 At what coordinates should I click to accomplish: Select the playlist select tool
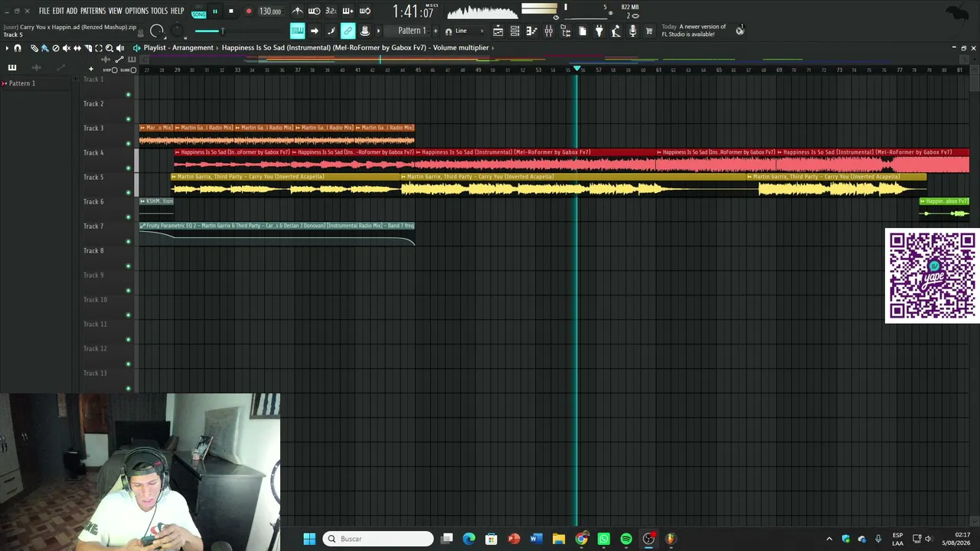pyautogui.click(x=98, y=48)
